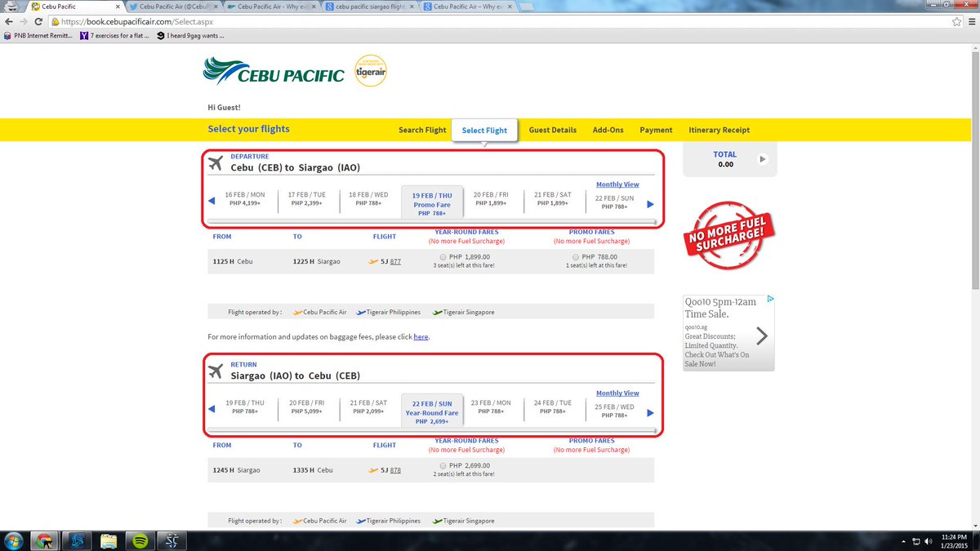Screen dimensions: 980x551
Task: Click the departure date horizontal scrollbar
Action: click(x=432, y=221)
